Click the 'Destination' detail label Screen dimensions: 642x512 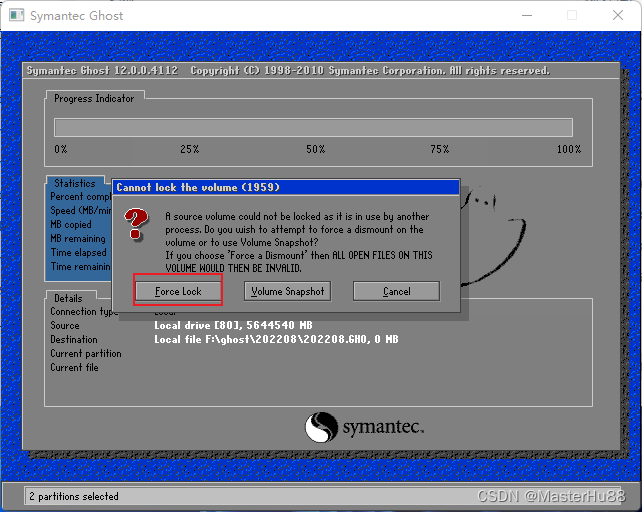coord(74,340)
